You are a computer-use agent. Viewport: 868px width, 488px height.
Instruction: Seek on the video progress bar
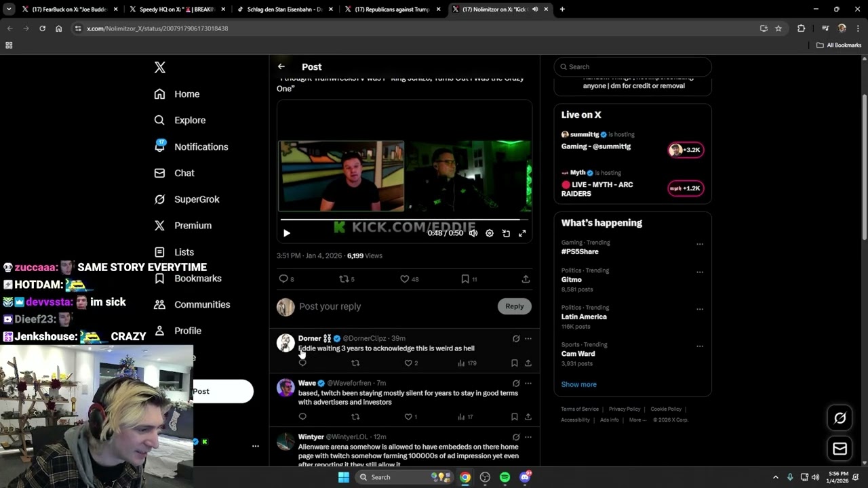point(404,220)
